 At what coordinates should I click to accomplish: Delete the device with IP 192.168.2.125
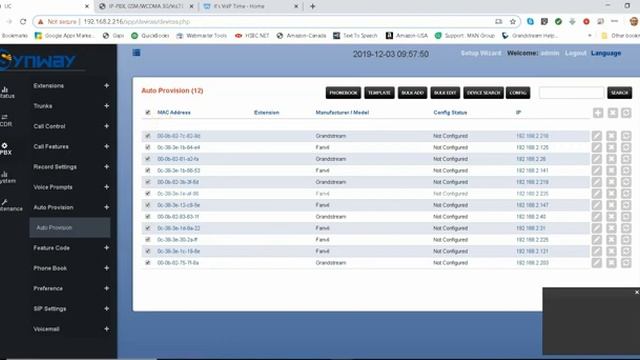coord(611,147)
